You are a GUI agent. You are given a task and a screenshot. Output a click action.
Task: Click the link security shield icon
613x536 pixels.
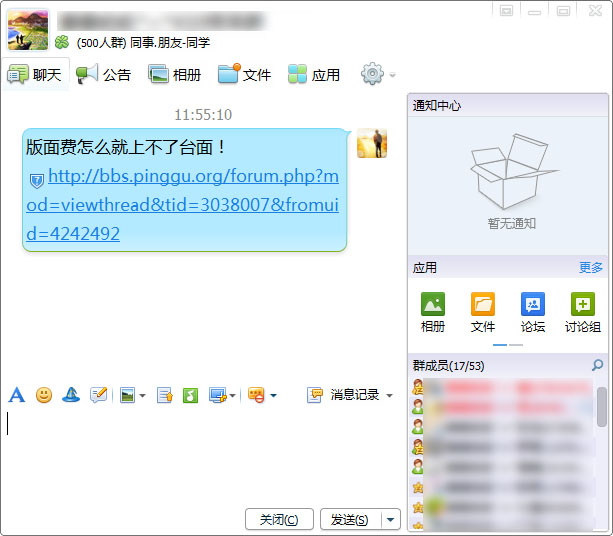[x=37, y=181]
